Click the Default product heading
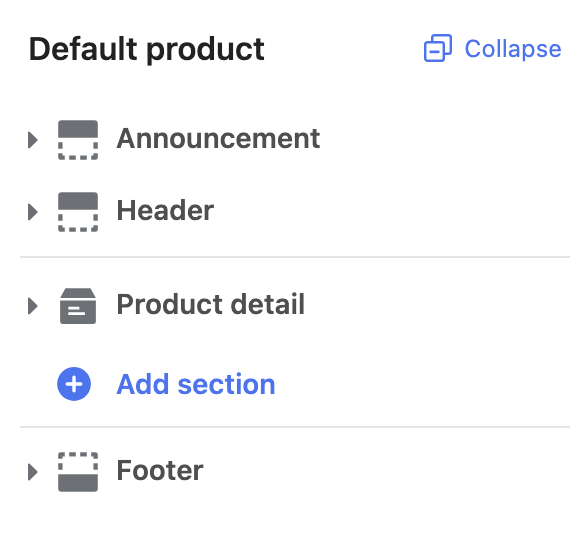 [147, 50]
